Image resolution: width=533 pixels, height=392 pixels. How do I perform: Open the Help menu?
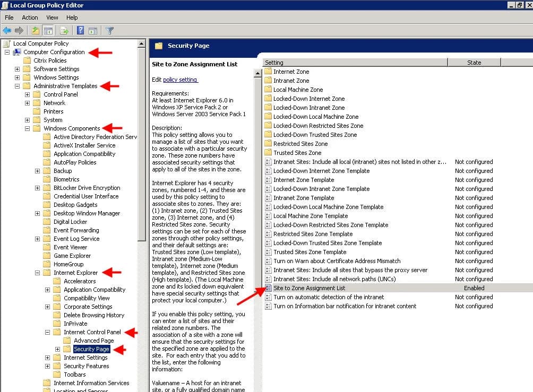(x=72, y=18)
